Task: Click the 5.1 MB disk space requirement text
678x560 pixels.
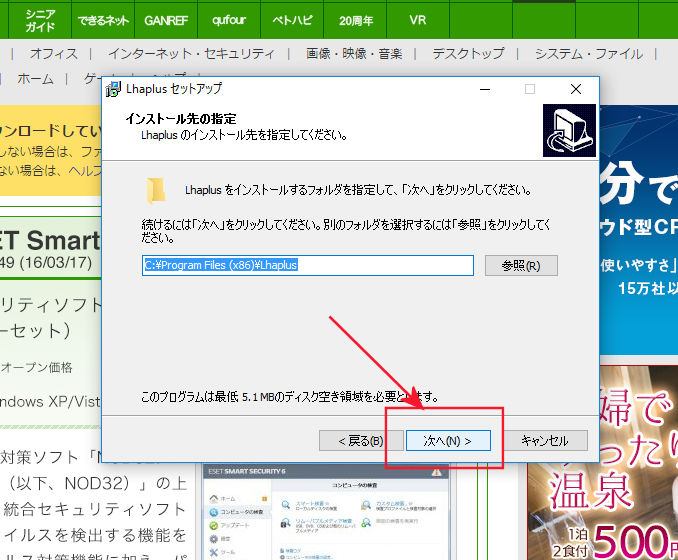Action: 290,397
